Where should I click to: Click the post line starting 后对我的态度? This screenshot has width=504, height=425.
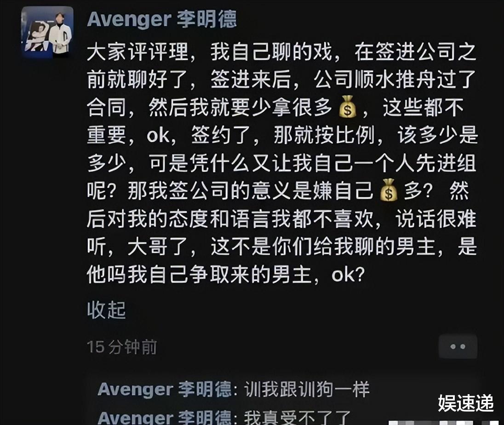281,218
